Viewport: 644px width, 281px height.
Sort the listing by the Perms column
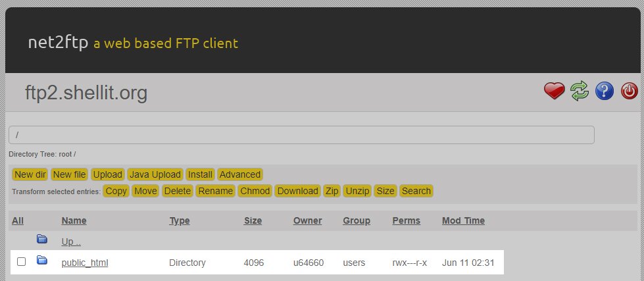pyautogui.click(x=406, y=220)
